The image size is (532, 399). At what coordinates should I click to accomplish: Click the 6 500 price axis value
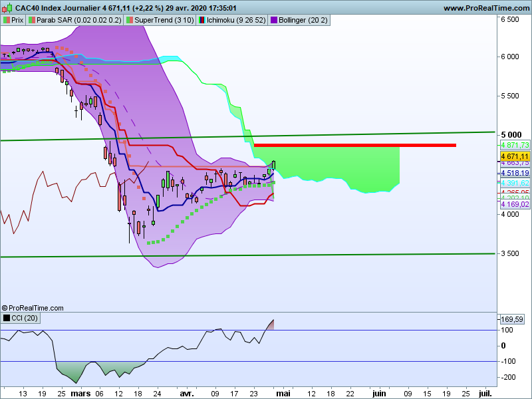(x=510, y=20)
